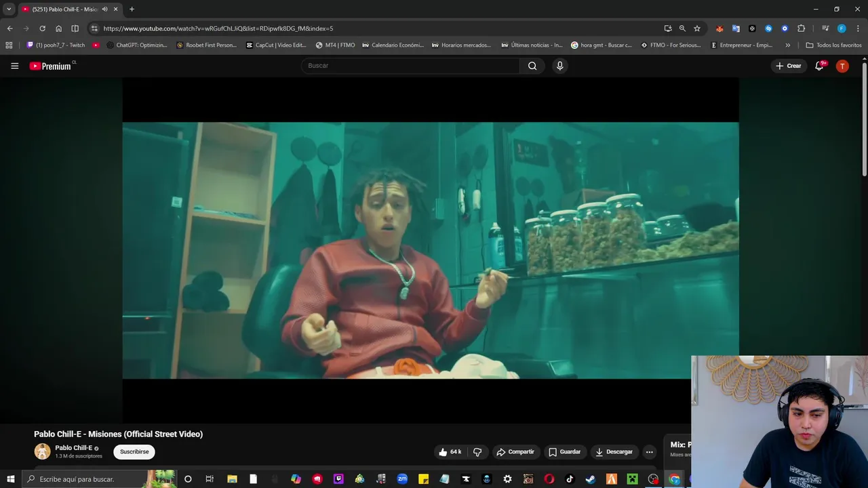Open the media controls music icon
This screenshot has width=868, height=488.
pos(825,28)
